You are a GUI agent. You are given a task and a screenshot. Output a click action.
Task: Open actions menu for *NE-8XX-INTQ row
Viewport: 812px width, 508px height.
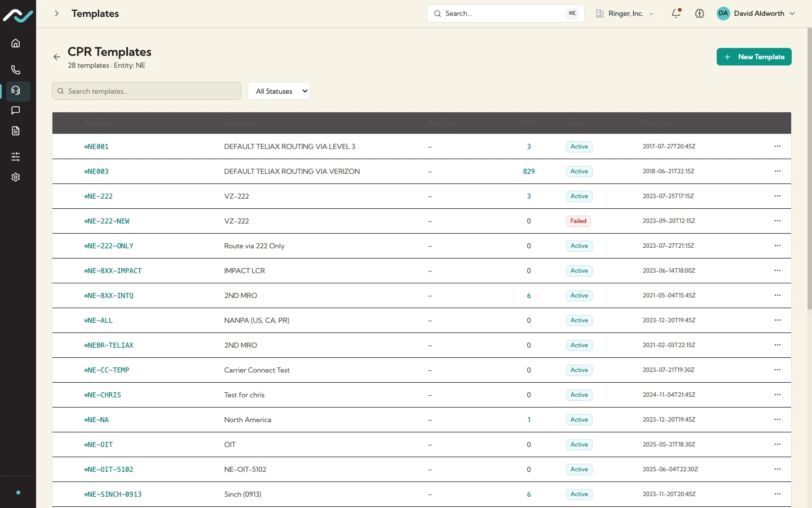778,295
